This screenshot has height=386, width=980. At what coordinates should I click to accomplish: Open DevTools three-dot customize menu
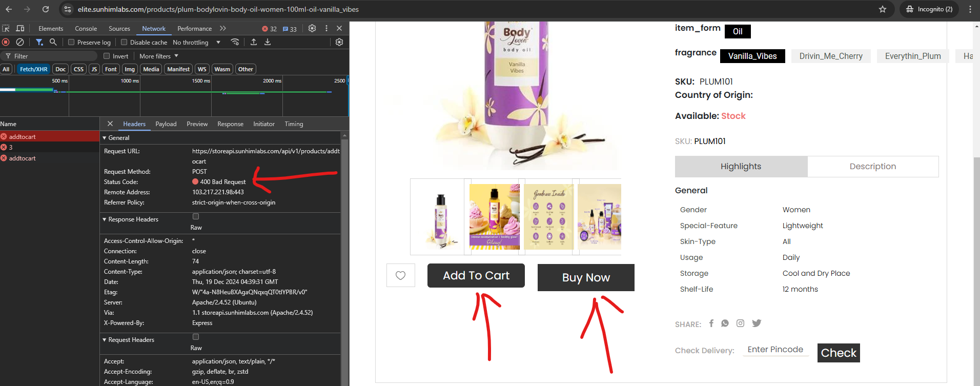(x=326, y=29)
